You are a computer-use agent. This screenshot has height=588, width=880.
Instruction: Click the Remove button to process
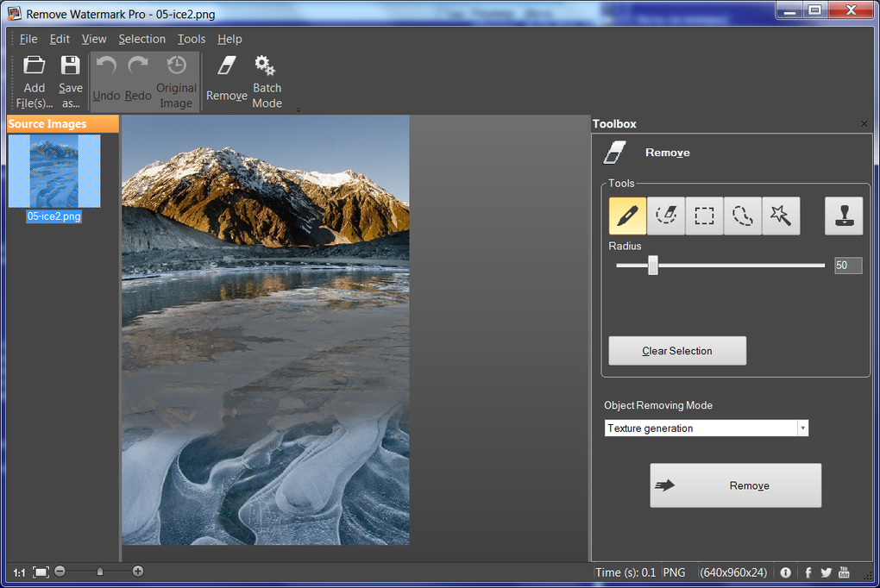coord(735,485)
